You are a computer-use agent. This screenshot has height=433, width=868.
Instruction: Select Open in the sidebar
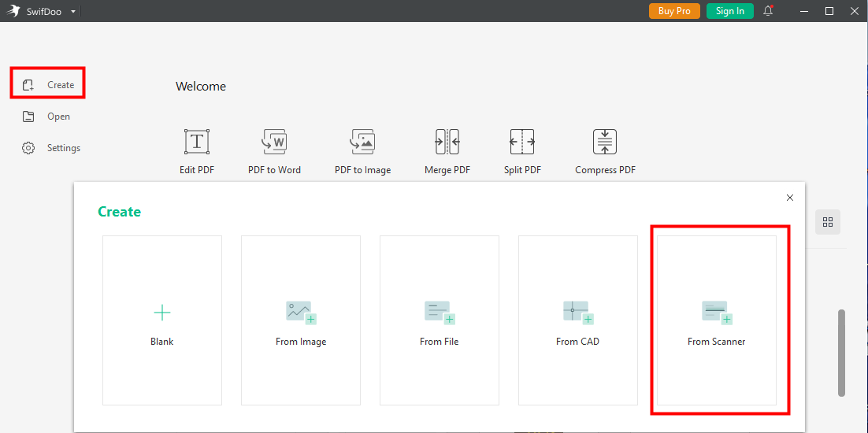tap(46, 117)
